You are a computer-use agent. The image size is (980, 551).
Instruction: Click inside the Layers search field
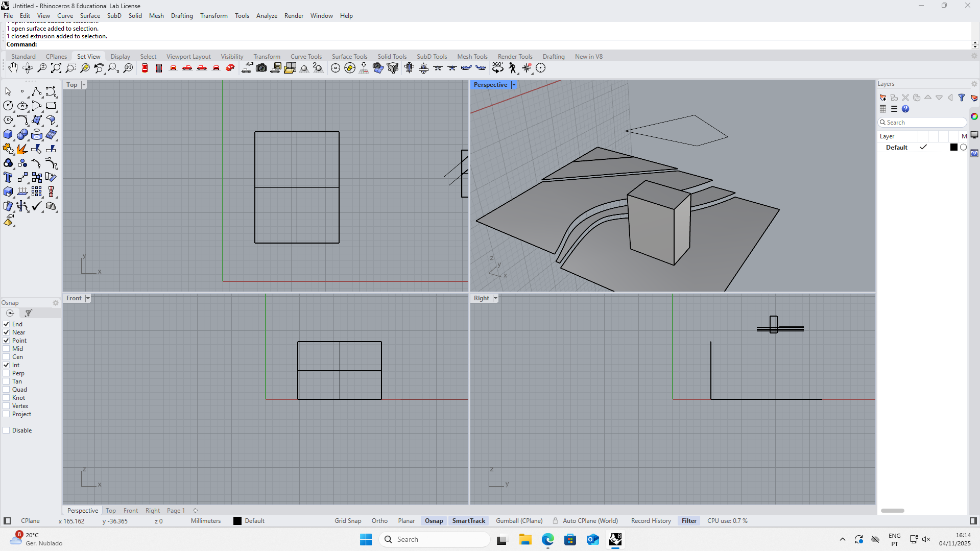(922, 122)
